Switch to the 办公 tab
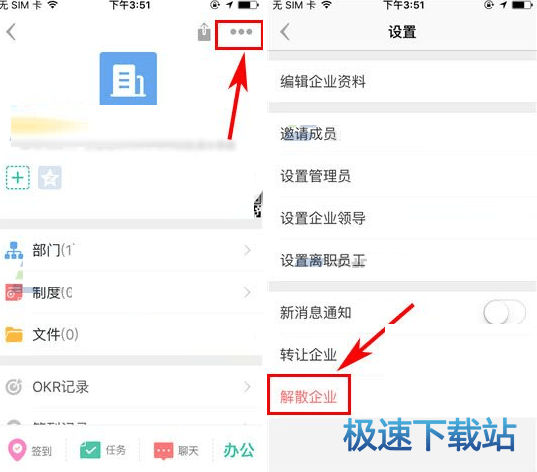Image resolution: width=537 pixels, height=472 pixels. click(239, 450)
